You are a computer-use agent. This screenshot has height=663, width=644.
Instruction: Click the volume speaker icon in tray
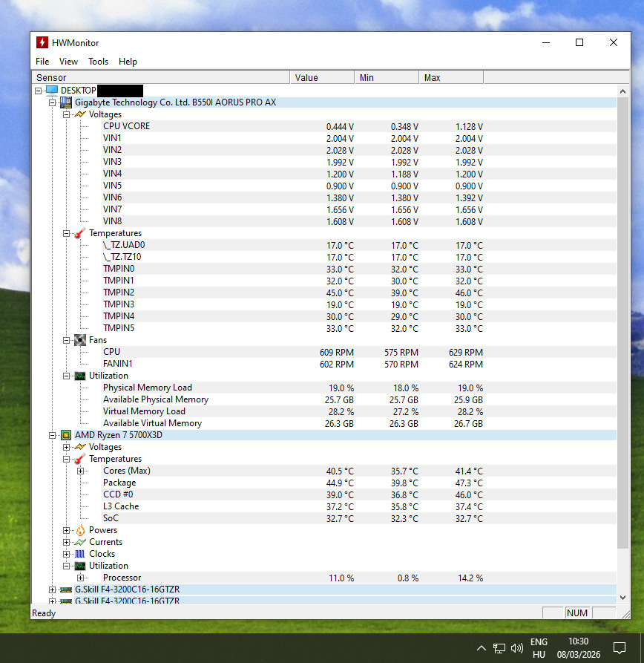tap(517, 648)
